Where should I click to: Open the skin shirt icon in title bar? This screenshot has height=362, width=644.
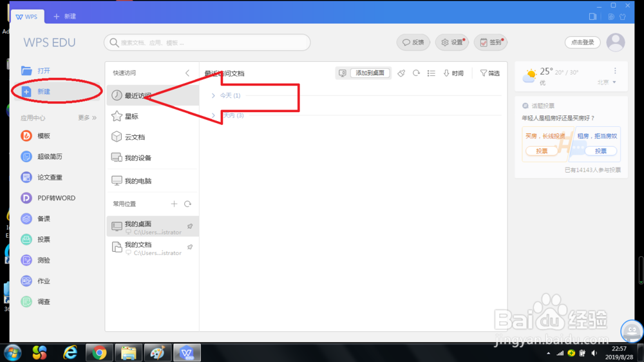623,17
